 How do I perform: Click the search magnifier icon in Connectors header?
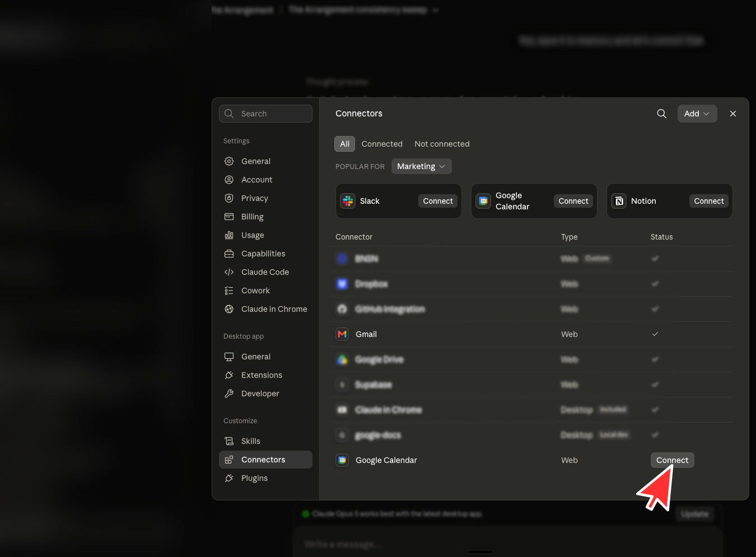(x=661, y=114)
